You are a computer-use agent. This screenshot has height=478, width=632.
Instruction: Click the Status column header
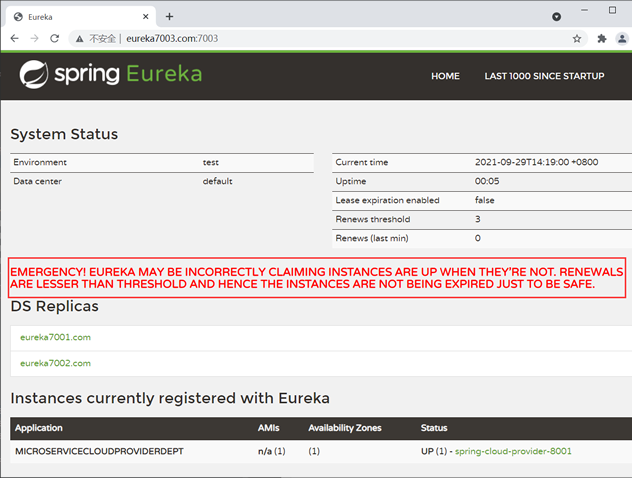tap(434, 428)
